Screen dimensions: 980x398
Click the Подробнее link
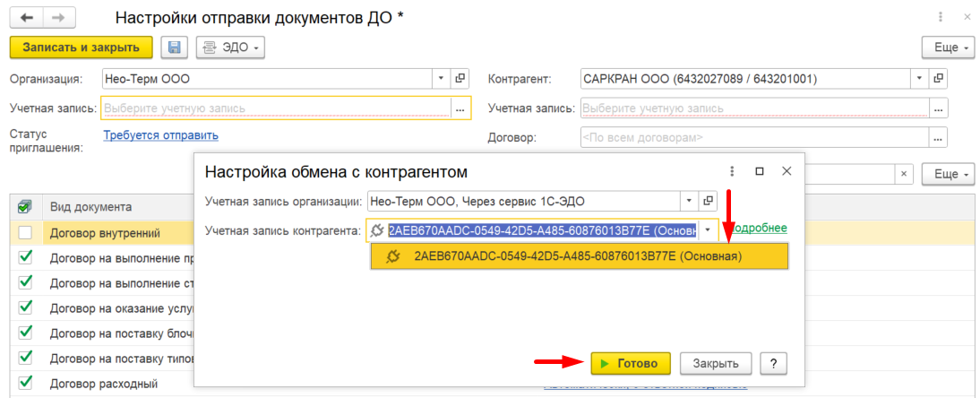tap(758, 229)
